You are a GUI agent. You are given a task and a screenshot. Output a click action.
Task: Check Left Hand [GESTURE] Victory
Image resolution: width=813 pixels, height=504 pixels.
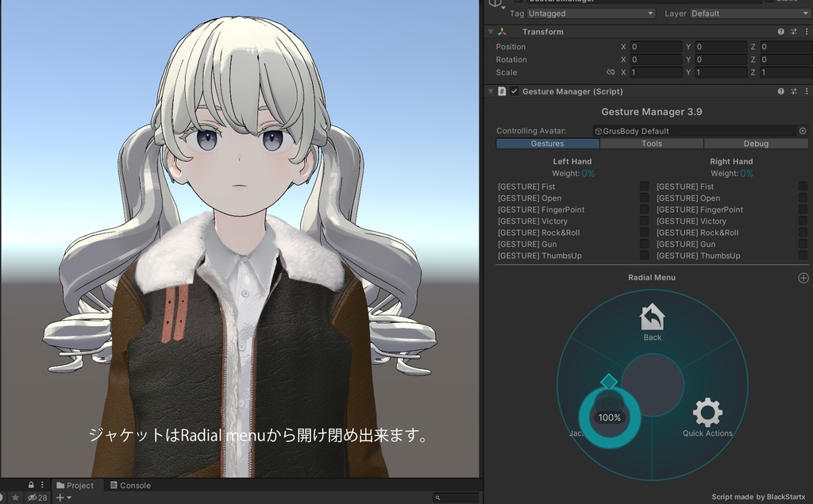644,221
